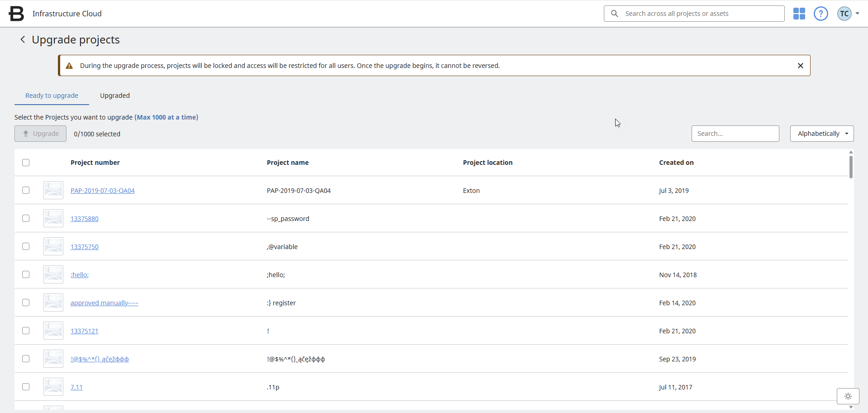Check the box for project 13375880
The height and width of the screenshot is (413, 868).
coord(26,218)
